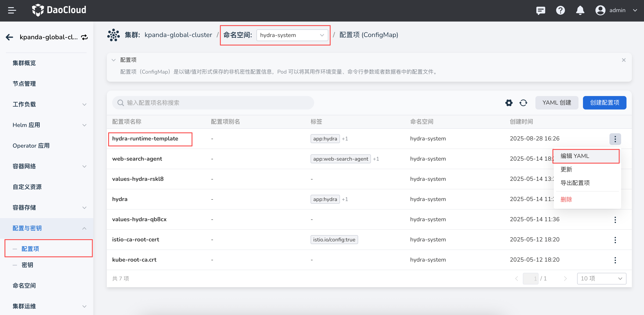
Task: Click the back arrow beside cluster name
Action: click(x=9, y=37)
